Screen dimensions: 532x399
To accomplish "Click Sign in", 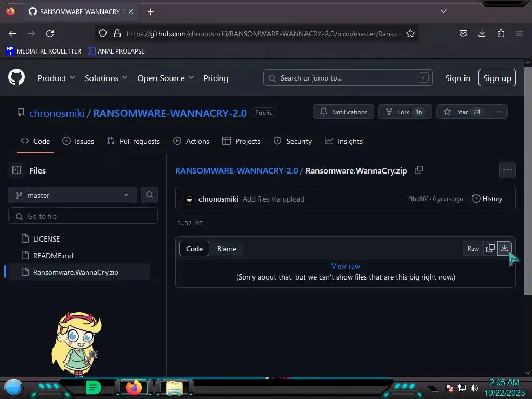I will 458,78.
